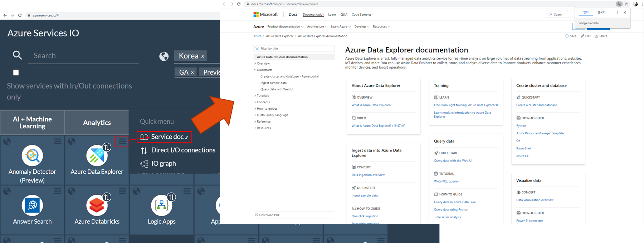644x243 pixels.
Task: Click the Docs site Search box
Action: 561,14
